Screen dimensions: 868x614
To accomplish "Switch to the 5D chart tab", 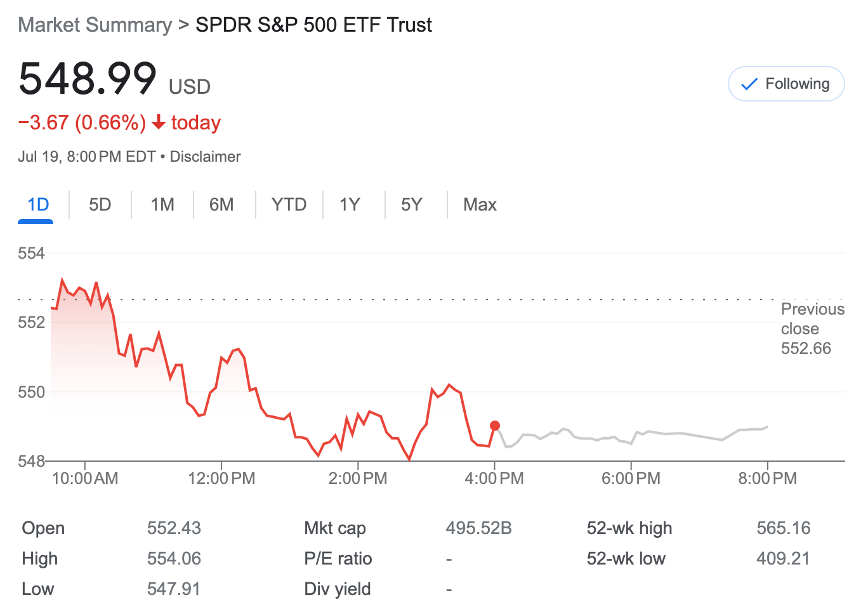I will click(x=100, y=204).
